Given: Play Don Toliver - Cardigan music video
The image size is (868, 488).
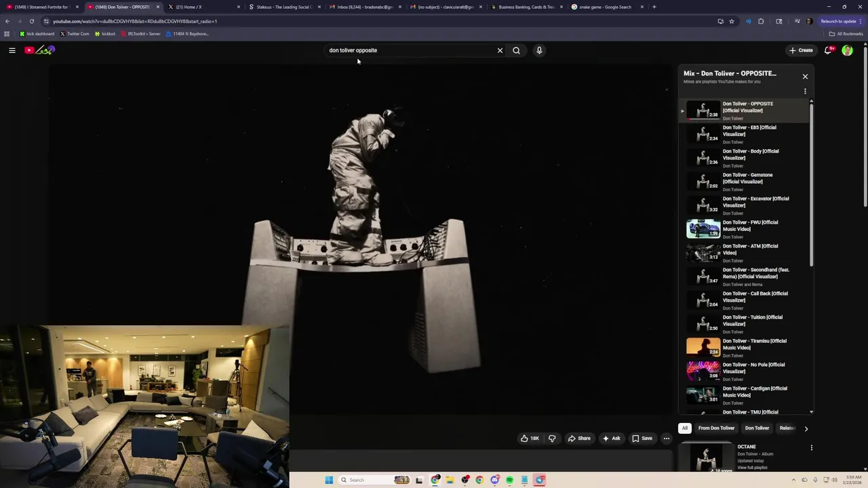Looking at the screenshot, I should click(744, 395).
